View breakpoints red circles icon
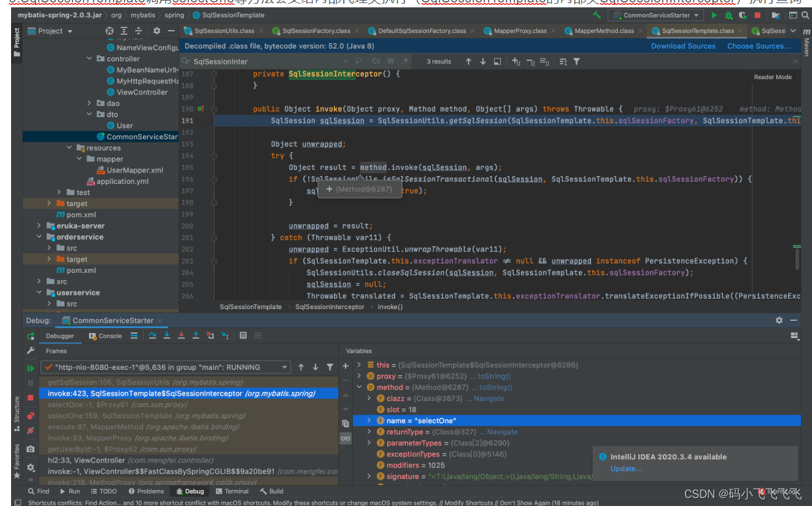 tap(31, 416)
